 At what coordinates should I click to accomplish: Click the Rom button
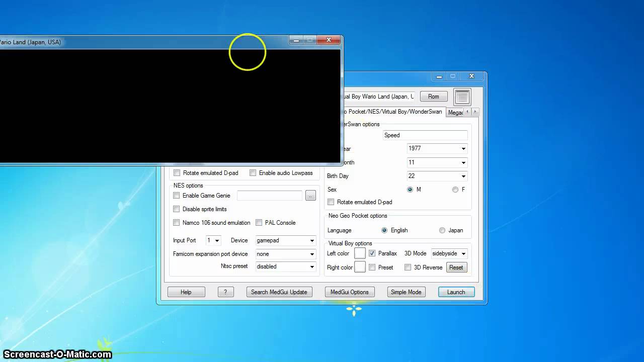coord(433,97)
